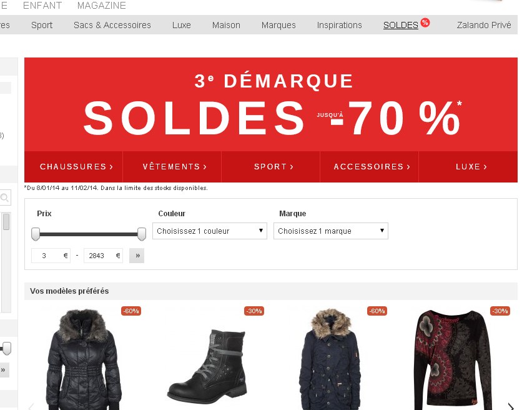Click the -60% badge on the black puffer jacket
The image size is (532, 410).
[x=131, y=311]
